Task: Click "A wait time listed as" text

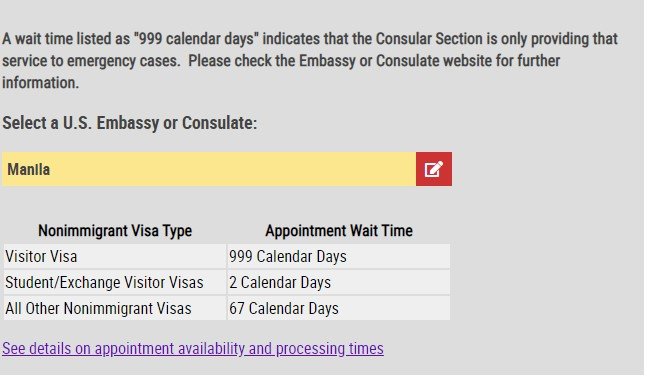Action: pyautogui.click(x=66, y=39)
